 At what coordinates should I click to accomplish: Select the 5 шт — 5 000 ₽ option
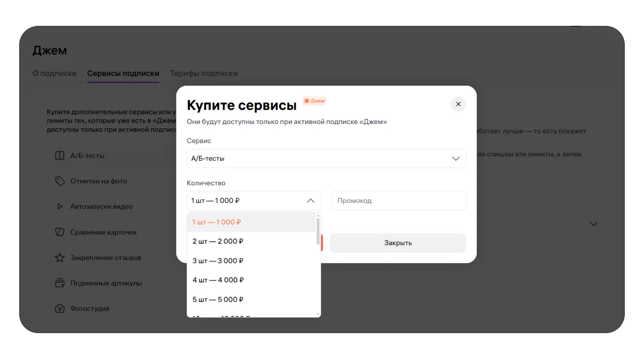pyautogui.click(x=218, y=300)
